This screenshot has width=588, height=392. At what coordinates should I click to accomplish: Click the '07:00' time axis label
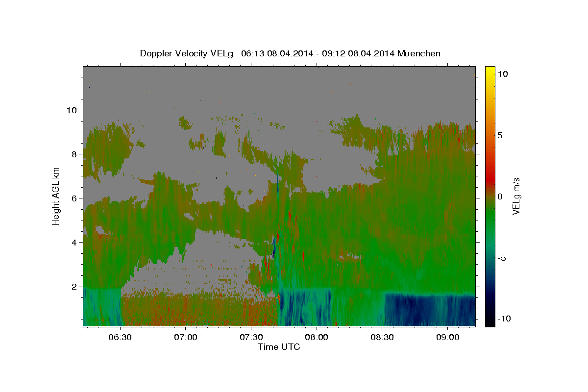pyautogui.click(x=185, y=337)
